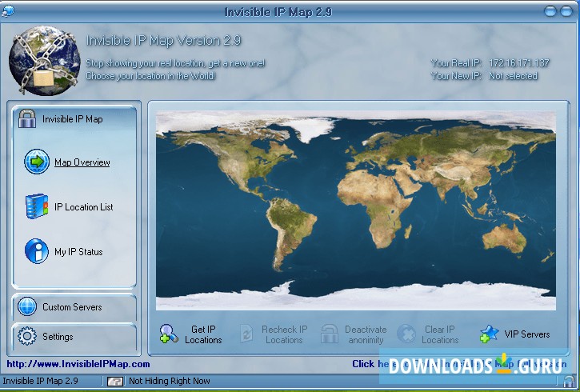Image resolution: width=580 pixels, height=392 pixels.
Task: Click 'Invisible IP Map 2.9' status bar text
Action: [x=40, y=381]
